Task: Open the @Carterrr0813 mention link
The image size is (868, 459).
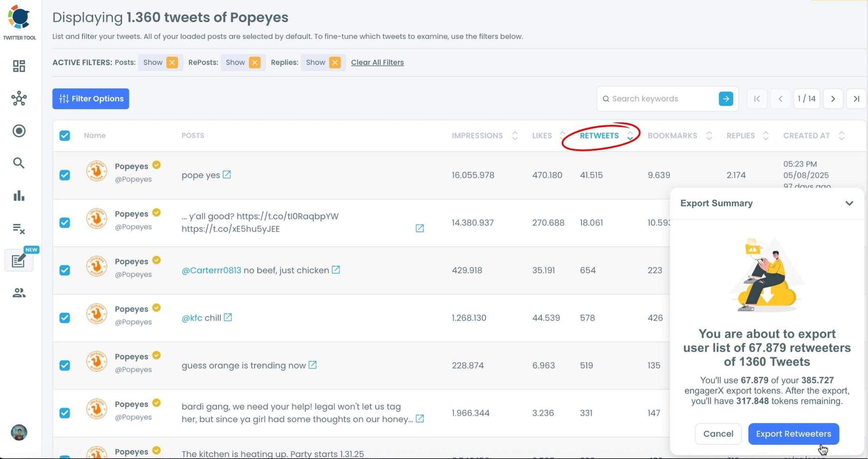Action: tap(211, 270)
